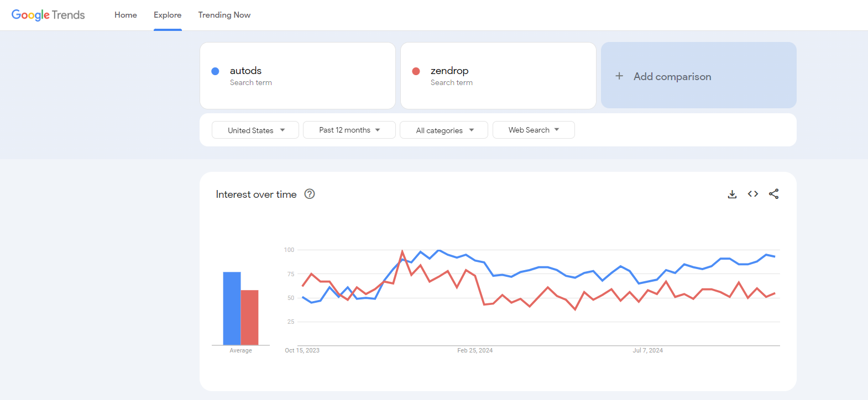Click the embed code icon
The height and width of the screenshot is (400, 868).
click(753, 194)
